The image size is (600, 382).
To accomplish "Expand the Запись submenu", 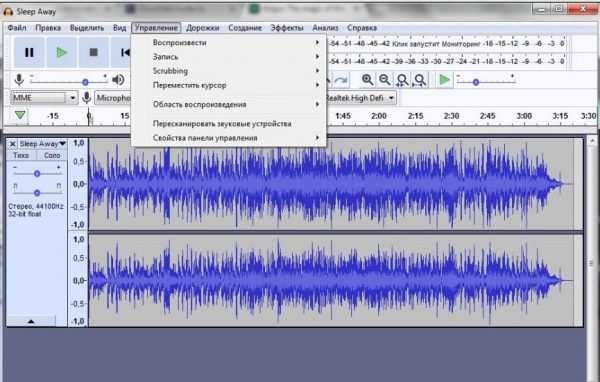I will click(x=229, y=57).
